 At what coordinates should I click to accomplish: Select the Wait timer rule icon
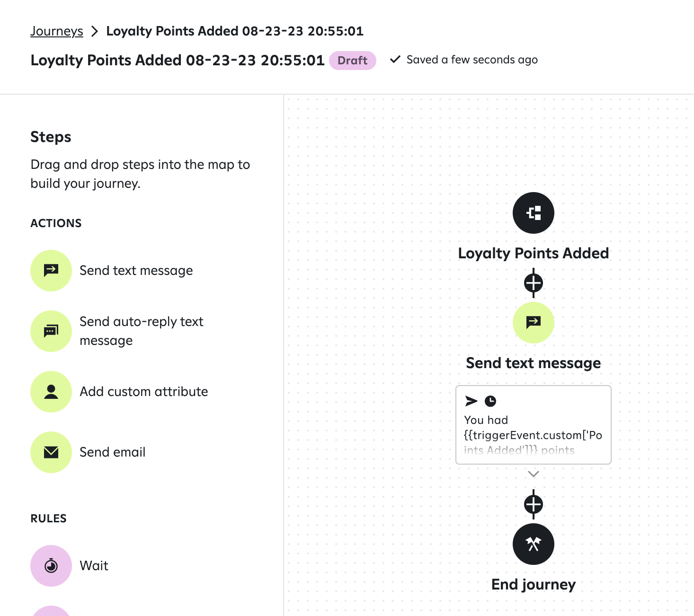coord(51,566)
